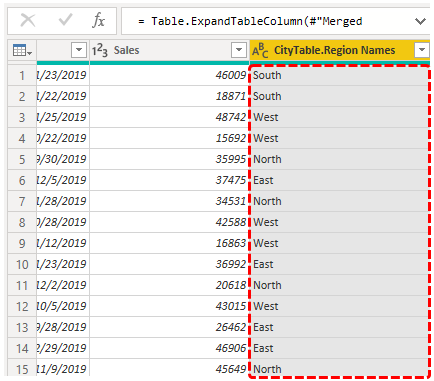Click the date cell ending 12/2/2019
This screenshot has height=381, width=434.
[x=63, y=285]
